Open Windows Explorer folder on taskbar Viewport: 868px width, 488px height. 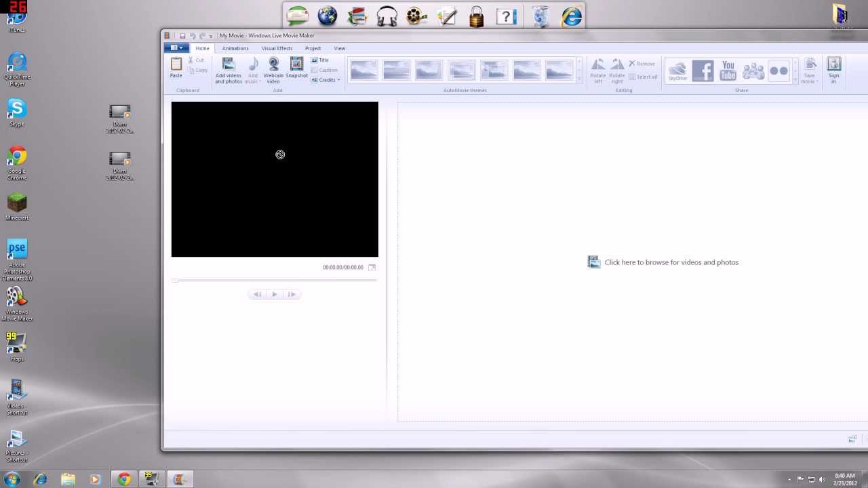(68, 479)
